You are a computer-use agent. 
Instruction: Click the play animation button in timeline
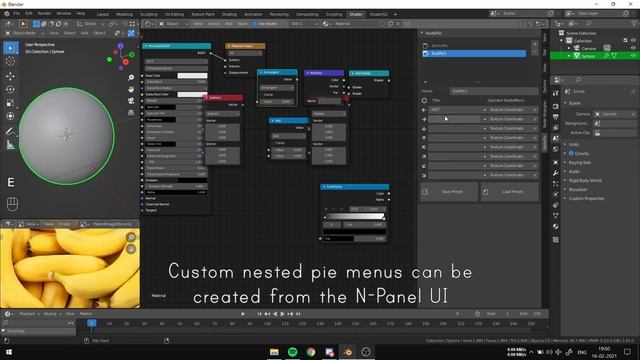tap(282, 314)
